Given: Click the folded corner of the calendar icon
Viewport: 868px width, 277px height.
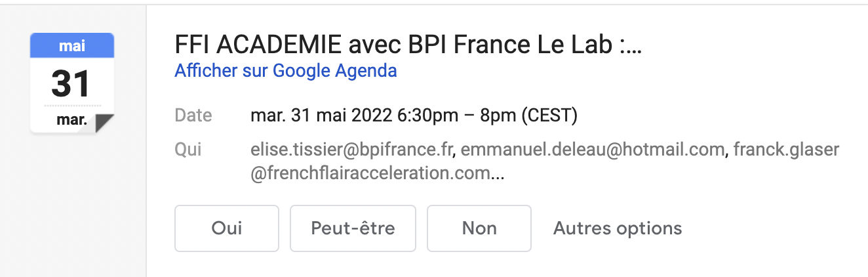Looking at the screenshot, I should (104, 123).
